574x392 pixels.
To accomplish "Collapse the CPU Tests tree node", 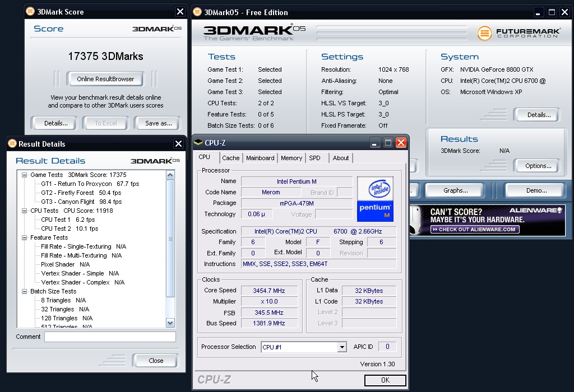I will tap(25, 211).
